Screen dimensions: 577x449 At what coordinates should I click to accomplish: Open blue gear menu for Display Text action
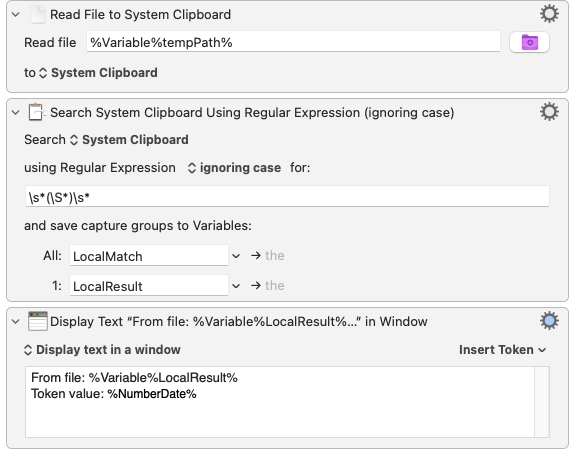pos(549,321)
